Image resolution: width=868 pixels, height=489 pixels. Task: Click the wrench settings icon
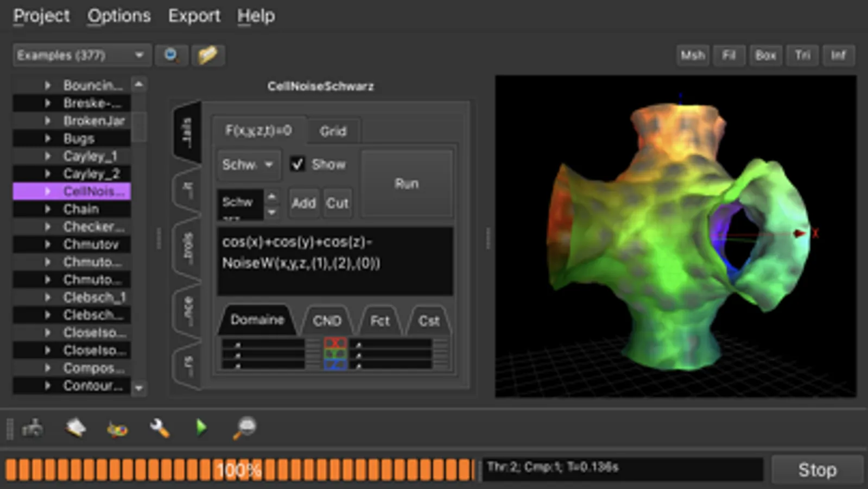(160, 428)
